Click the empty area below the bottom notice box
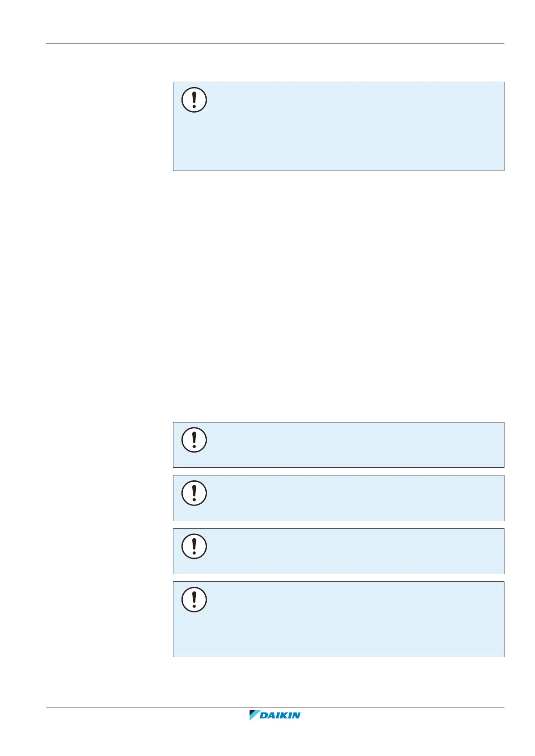 337,682
